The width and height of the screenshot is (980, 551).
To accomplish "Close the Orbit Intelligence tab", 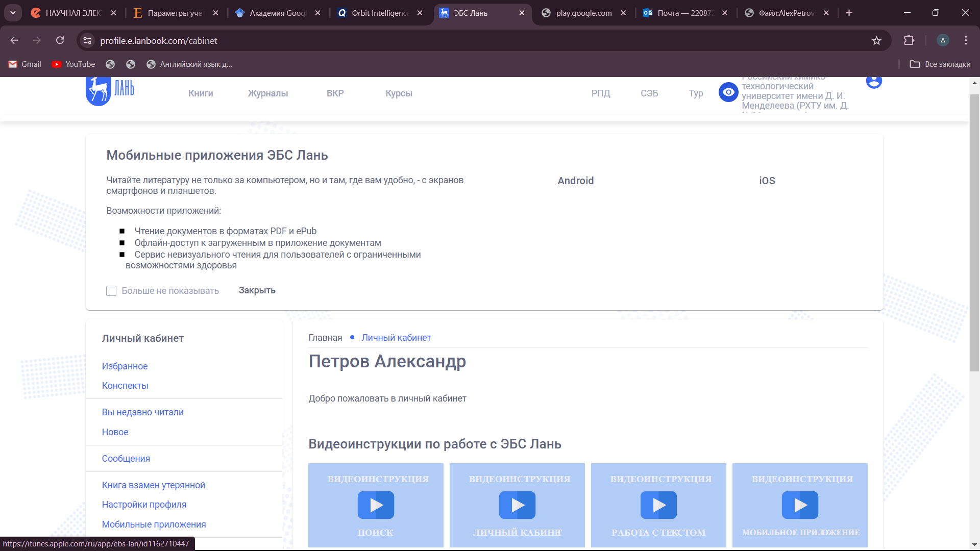I will point(420,13).
